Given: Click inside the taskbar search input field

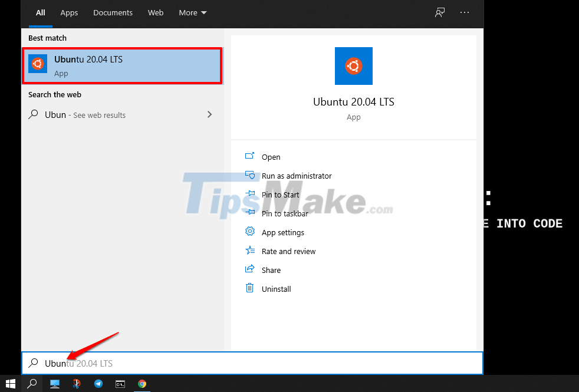Looking at the screenshot, I should click(x=177, y=363).
